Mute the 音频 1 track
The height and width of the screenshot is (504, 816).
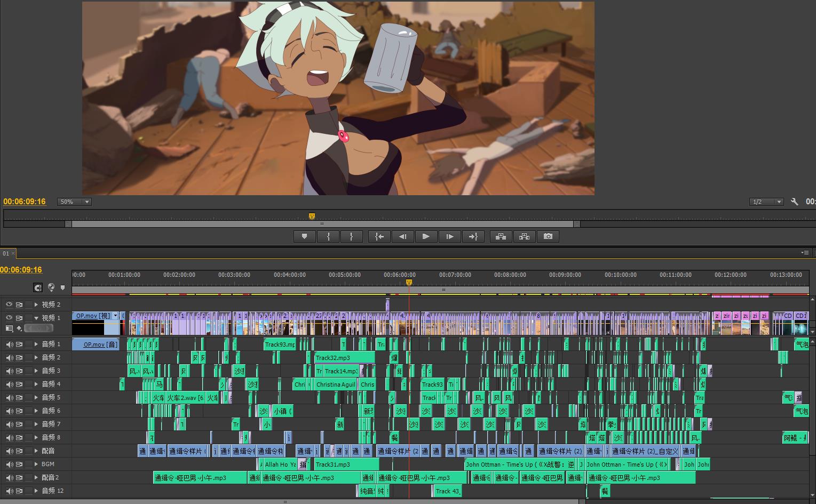coord(9,345)
